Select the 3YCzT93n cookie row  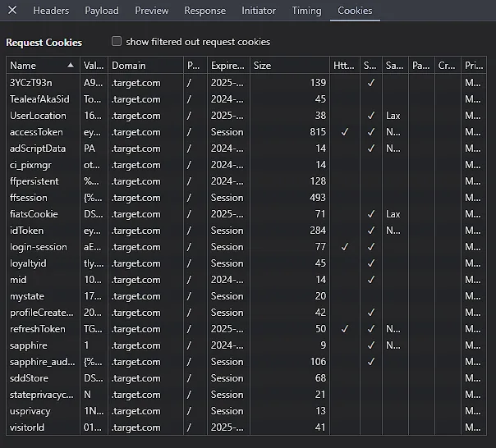(246, 83)
